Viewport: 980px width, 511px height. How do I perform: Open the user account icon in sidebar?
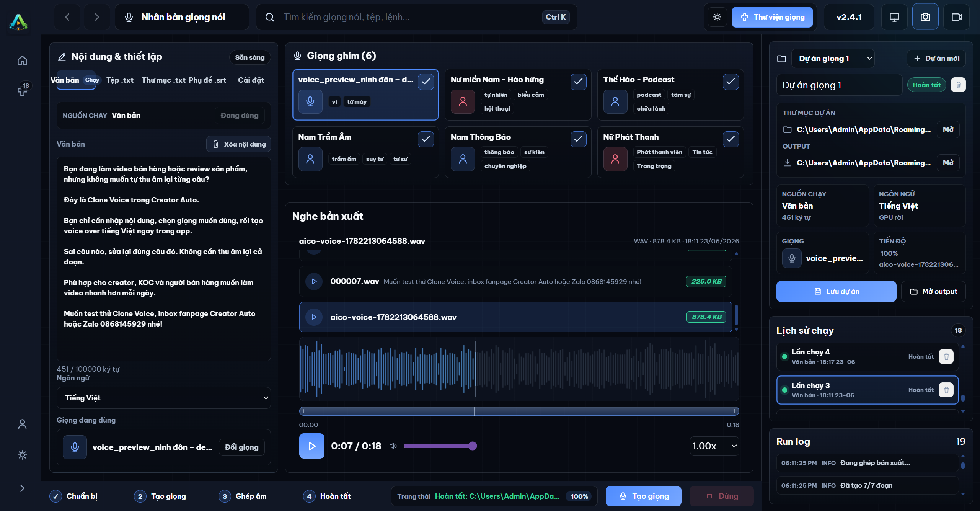click(22, 424)
